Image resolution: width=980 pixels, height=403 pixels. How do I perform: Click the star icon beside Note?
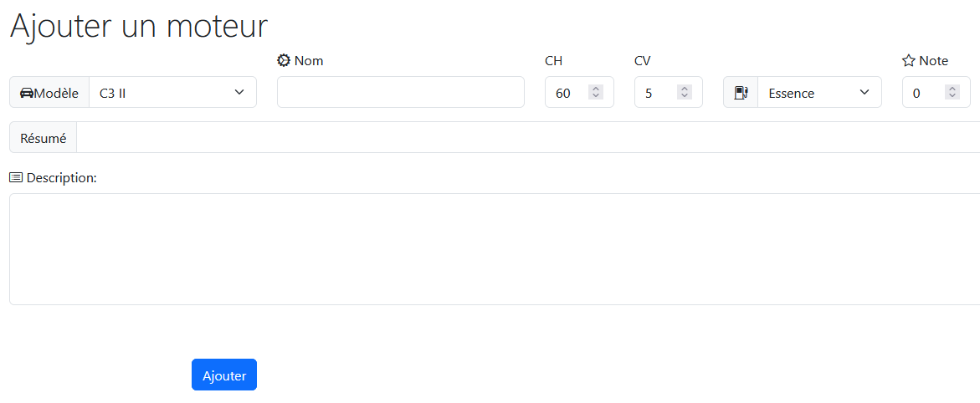pyautogui.click(x=909, y=60)
